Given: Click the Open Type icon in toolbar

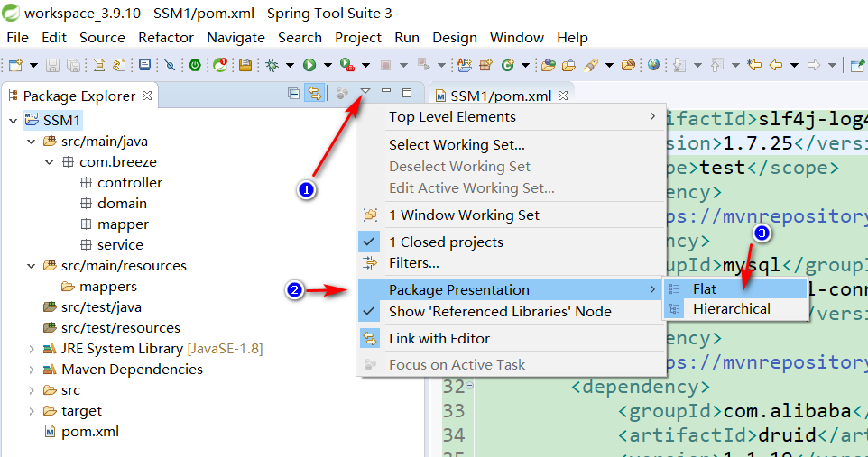Looking at the screenshot, I should coord(548,65).
